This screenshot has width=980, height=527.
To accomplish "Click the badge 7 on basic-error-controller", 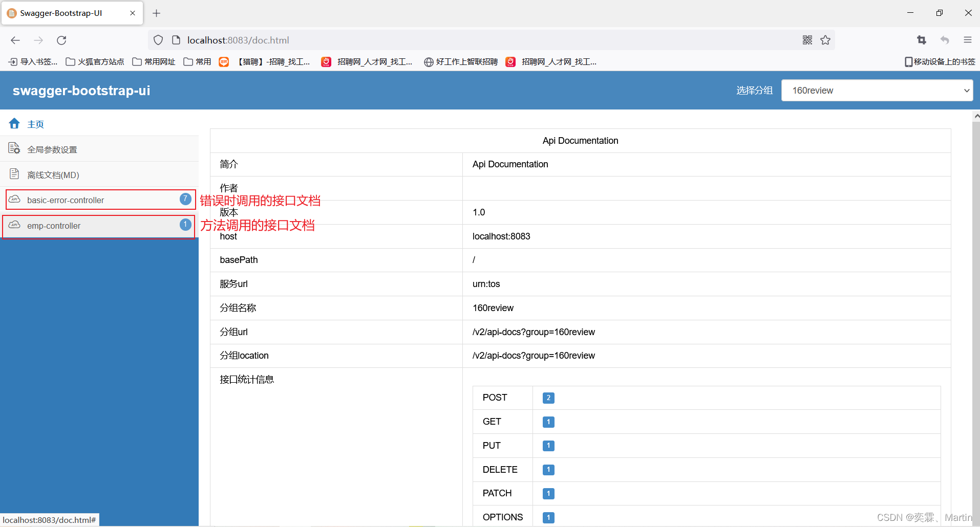I will [x=185, y=199].
